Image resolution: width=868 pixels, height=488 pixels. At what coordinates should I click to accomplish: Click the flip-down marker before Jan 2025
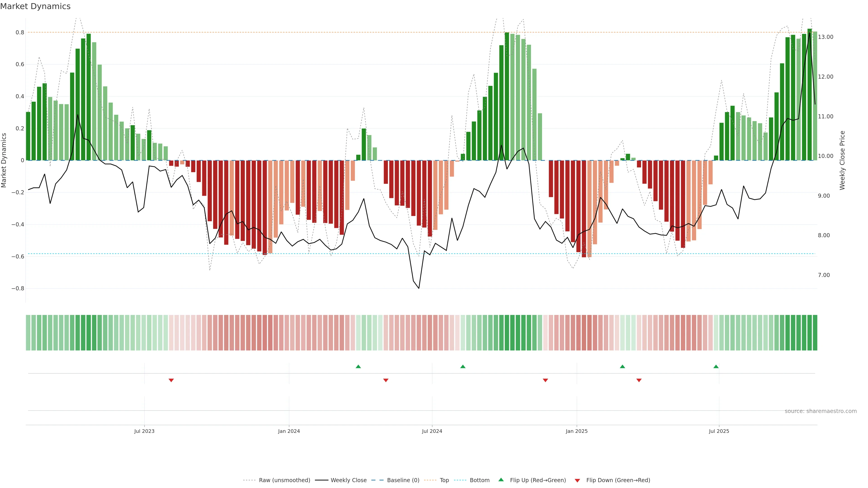coord(545,380)
